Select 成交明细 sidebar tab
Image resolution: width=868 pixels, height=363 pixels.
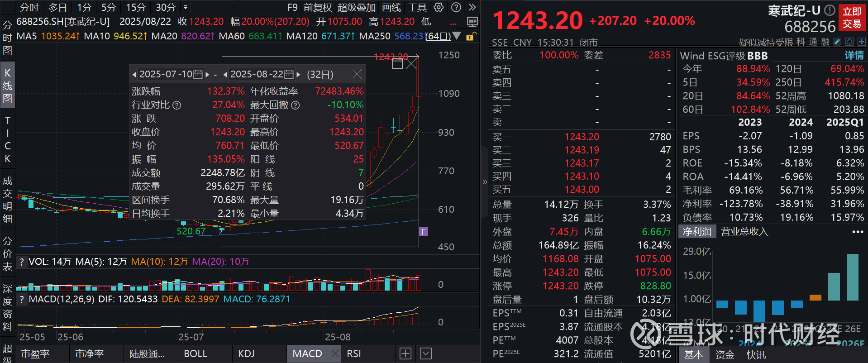click(7, 200)
